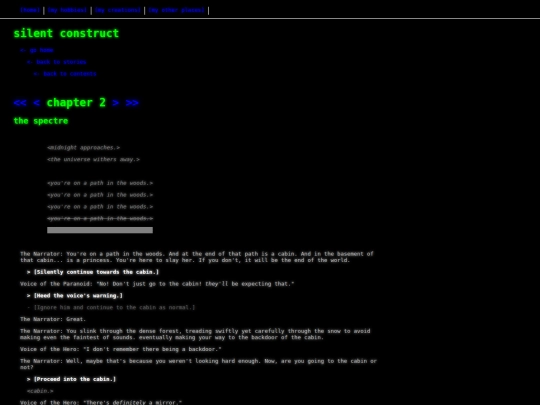Follow the '<- back to stories' link
Screen dimensions: 540x405
56,62
